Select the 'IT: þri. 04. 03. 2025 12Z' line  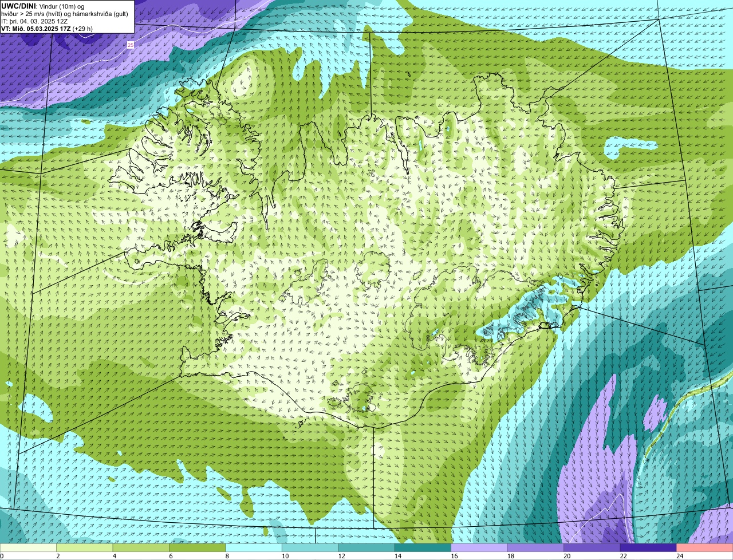35,21
